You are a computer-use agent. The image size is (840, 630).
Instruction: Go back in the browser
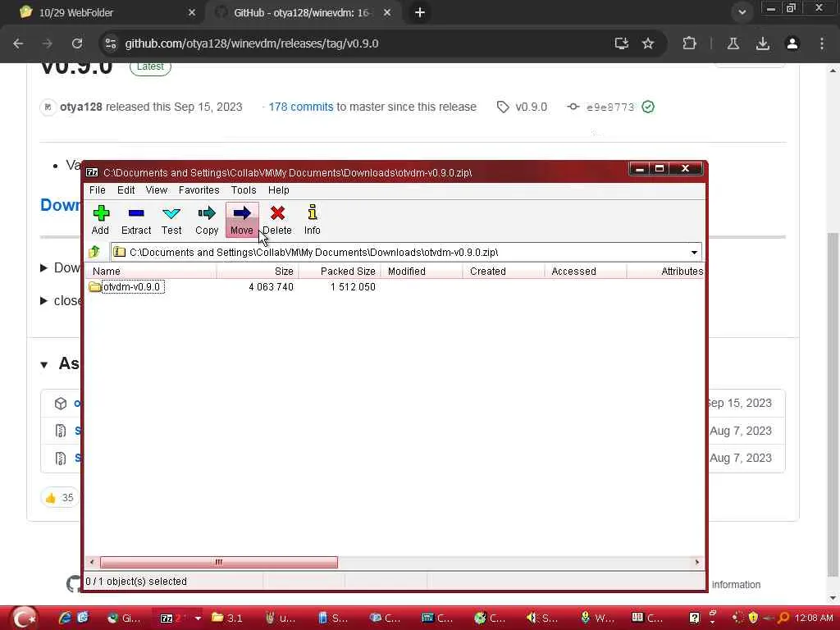pyautogui.click(x=18, y=43)
